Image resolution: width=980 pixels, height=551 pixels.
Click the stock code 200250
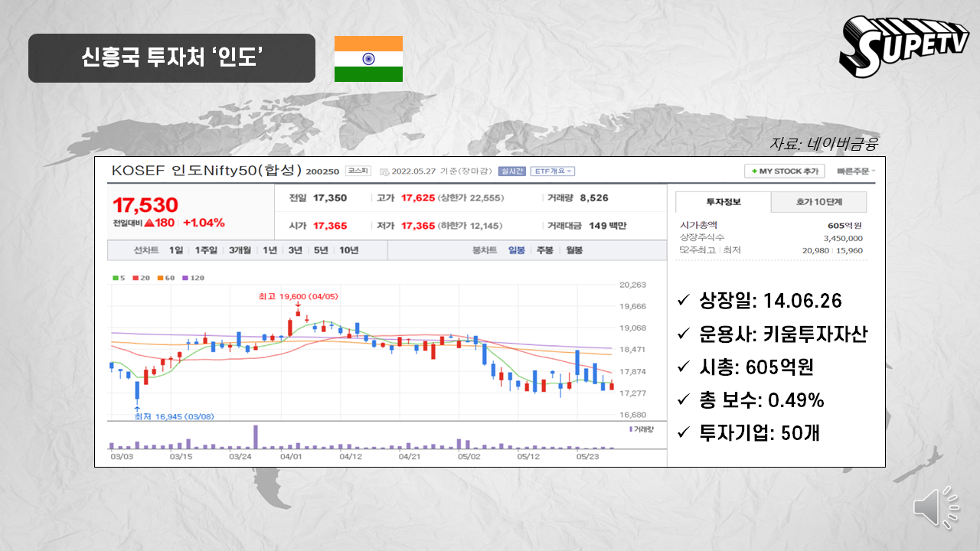point(323,171)
